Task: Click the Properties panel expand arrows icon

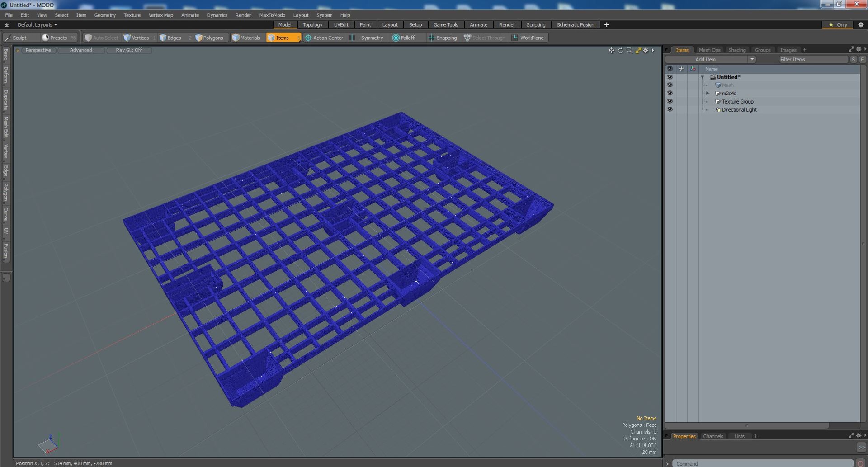Action: (x=851, y=435)
